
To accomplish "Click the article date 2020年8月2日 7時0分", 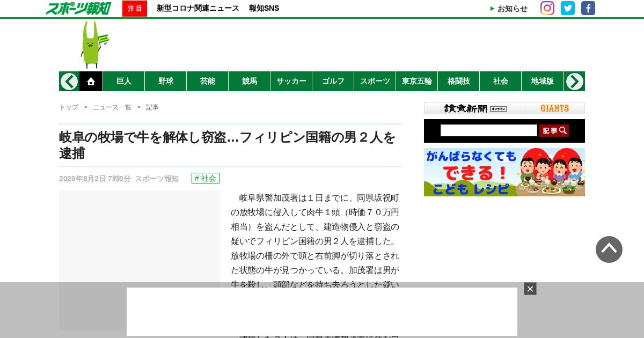I will (x=95, y=179).
